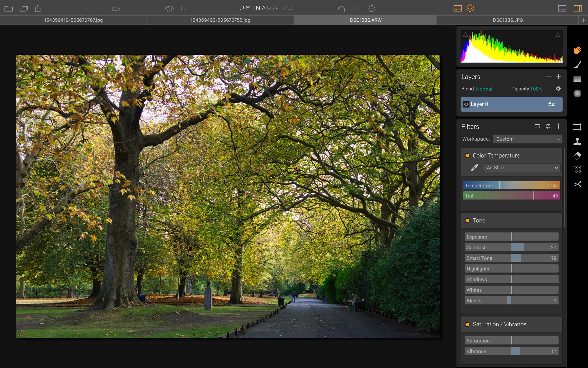Select Layer 0 row
The width and height of the screenshot is (588, 368).
[512, 104]
